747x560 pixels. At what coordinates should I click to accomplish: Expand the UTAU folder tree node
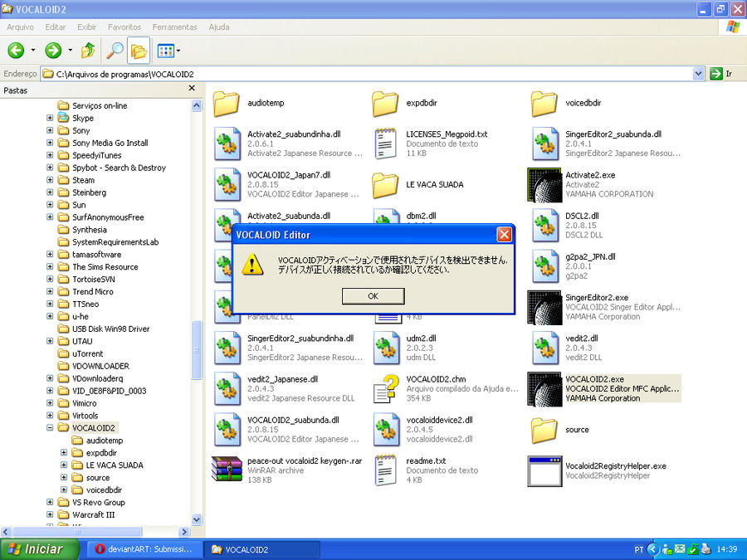coord(50,341)
